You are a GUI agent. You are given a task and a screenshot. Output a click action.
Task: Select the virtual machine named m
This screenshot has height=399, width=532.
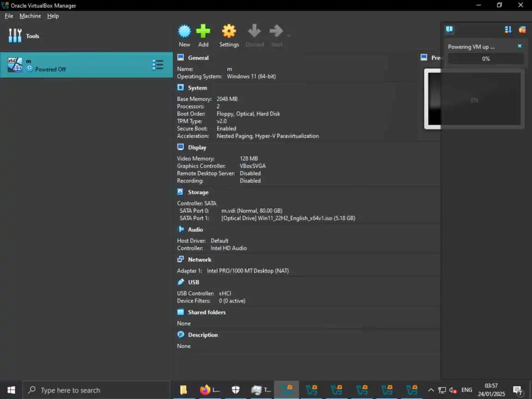86,65
